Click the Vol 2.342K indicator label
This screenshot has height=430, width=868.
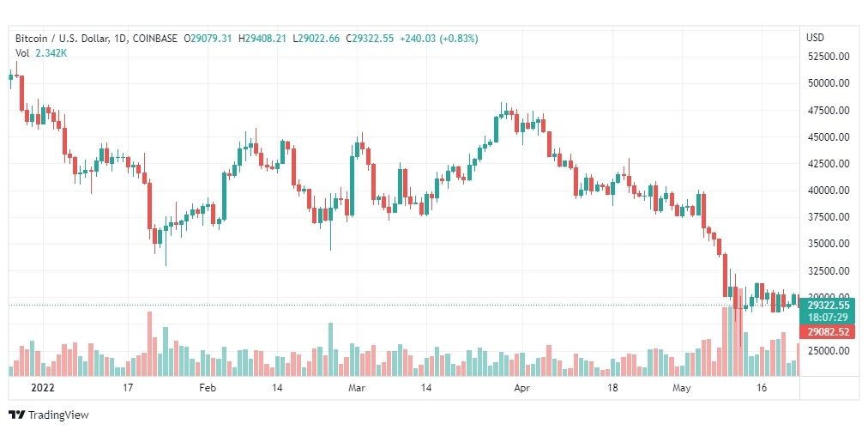click(x=40, y=53)
